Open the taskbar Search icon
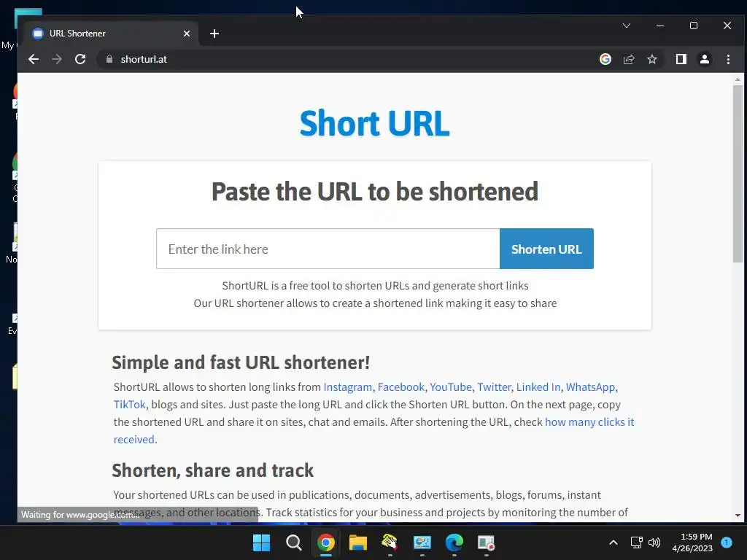 [x=293, y=542]
